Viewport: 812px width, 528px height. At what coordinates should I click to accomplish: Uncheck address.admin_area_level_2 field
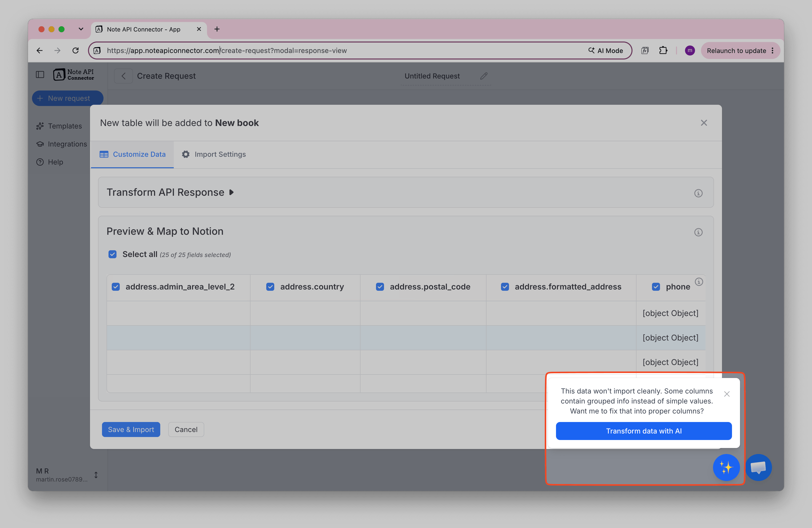click(116, 286)
